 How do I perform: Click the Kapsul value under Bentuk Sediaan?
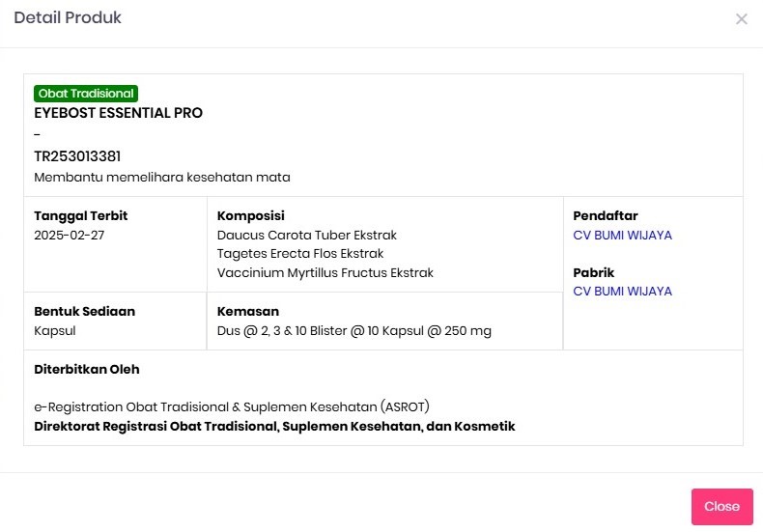[54, 330]
